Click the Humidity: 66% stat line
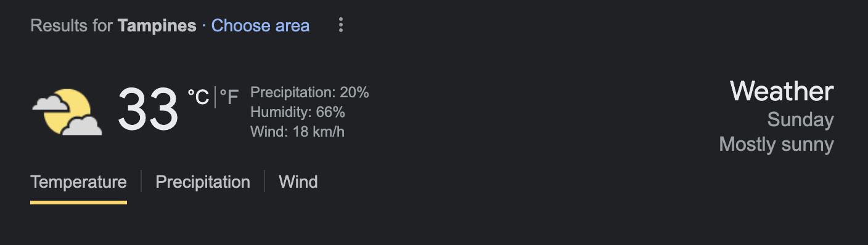Image resolution: width=868 pixels, height=245 pixels. point(298,112)
